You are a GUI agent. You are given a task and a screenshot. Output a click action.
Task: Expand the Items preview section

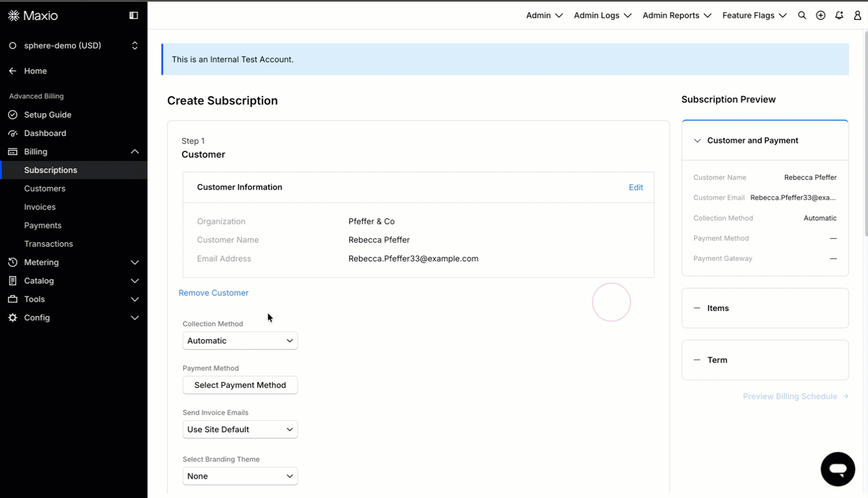[x=765, y=308]
